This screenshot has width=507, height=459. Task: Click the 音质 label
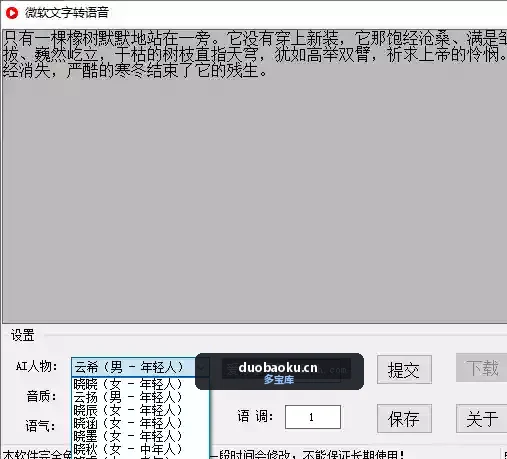(x=42, y=397)
